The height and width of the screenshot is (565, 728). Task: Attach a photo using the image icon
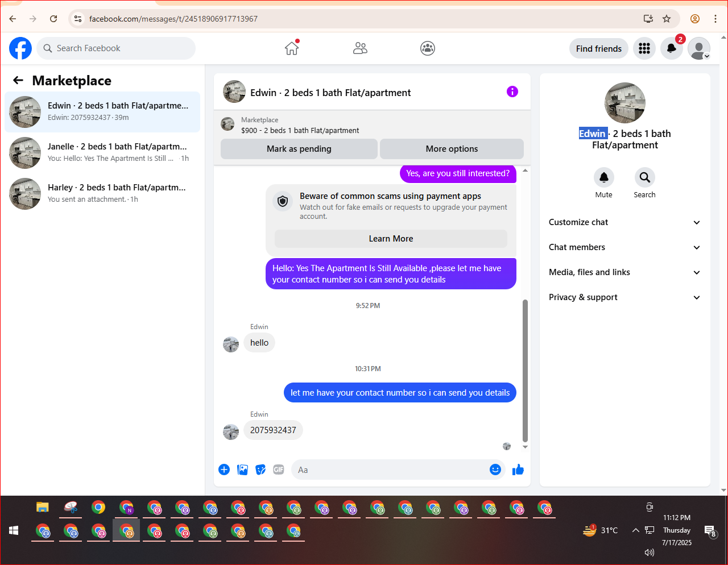coord(242,470)
